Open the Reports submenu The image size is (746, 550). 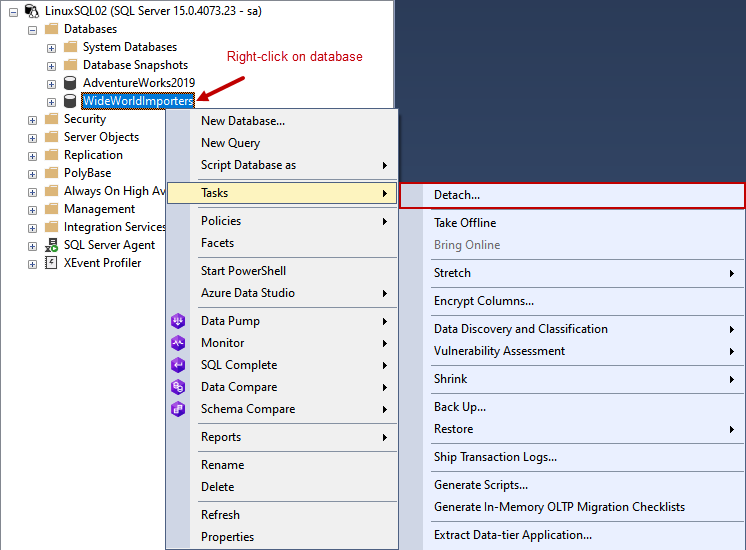pyautogui.click(x=282, y=437)
